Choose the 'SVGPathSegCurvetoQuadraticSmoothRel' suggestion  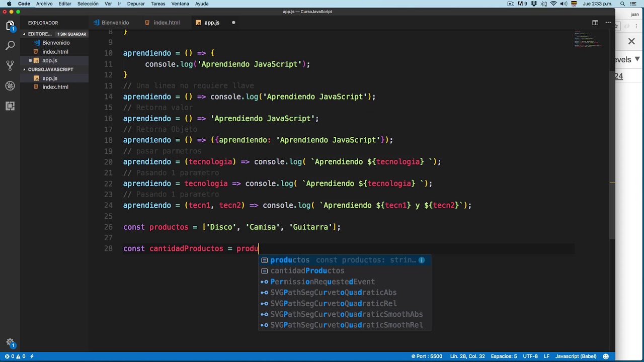click(345, 325)
